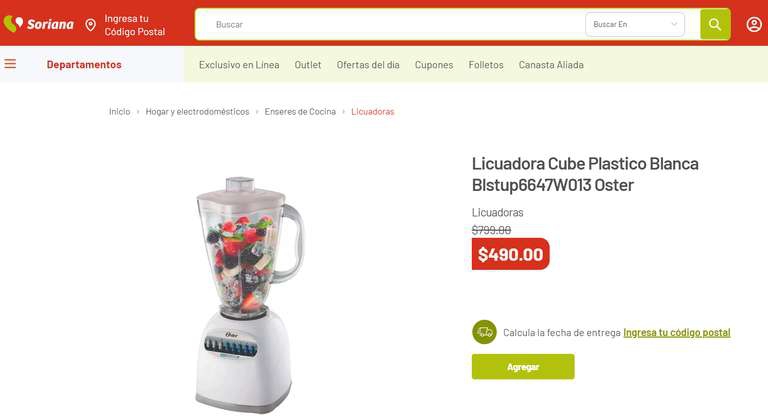The height and width of the screenshot is (416, 768).
Task: Click the location pin icon
Action: [x=91, y=24]
